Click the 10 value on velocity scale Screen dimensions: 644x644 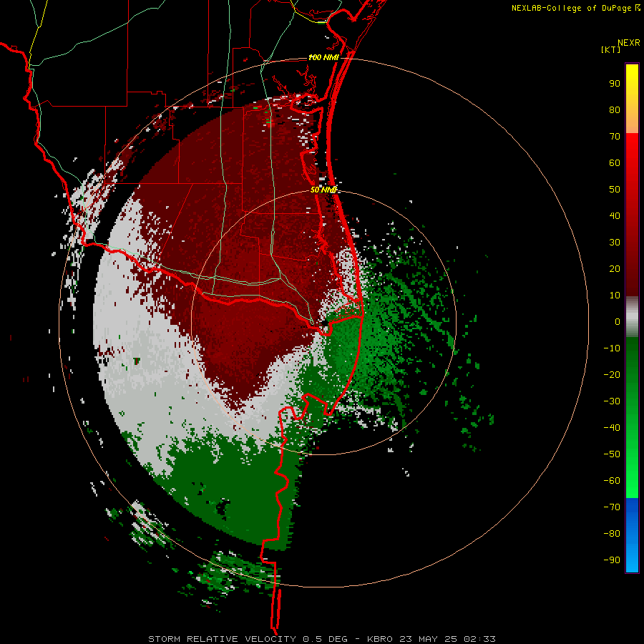tap(615, 296)
